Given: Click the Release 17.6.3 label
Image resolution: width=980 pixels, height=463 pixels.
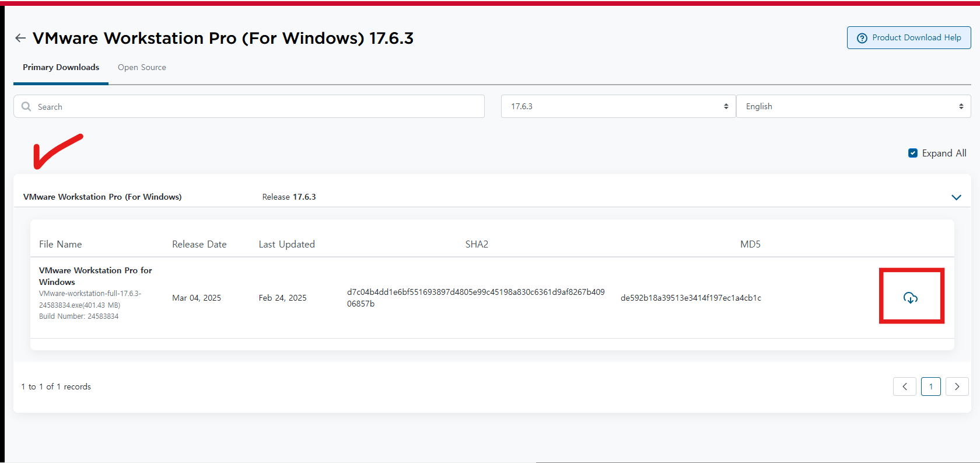Looking at the screenshot, I should 289,197.
